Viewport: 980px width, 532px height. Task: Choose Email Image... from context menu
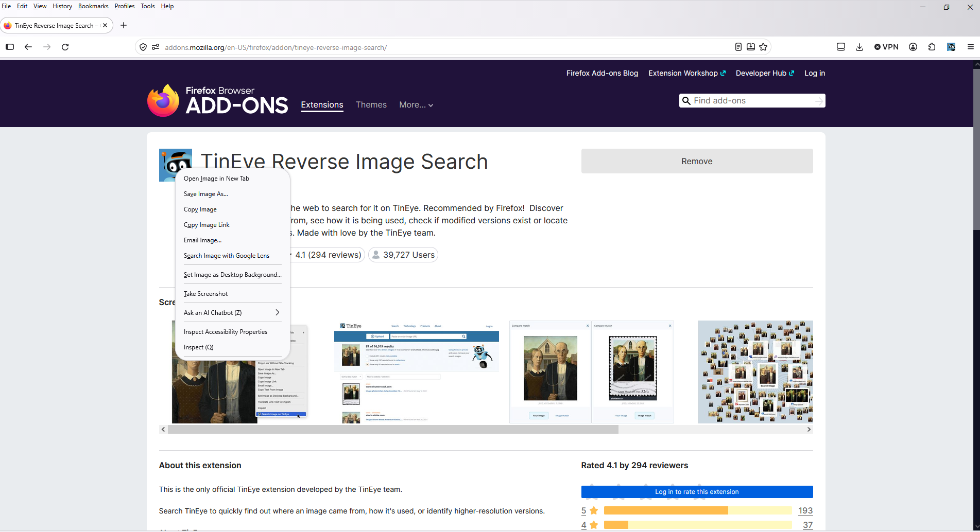coord(233,240)
